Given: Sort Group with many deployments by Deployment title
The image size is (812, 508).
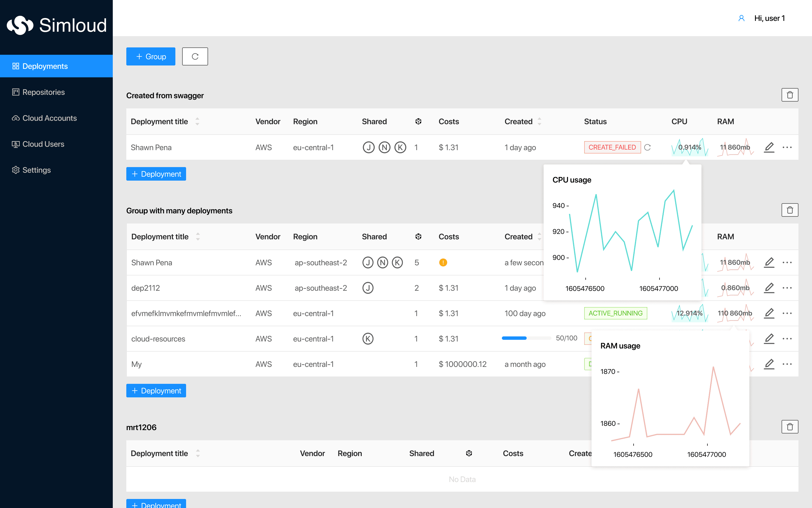Looking at the screenshot, I should click(x=198, y=237).
